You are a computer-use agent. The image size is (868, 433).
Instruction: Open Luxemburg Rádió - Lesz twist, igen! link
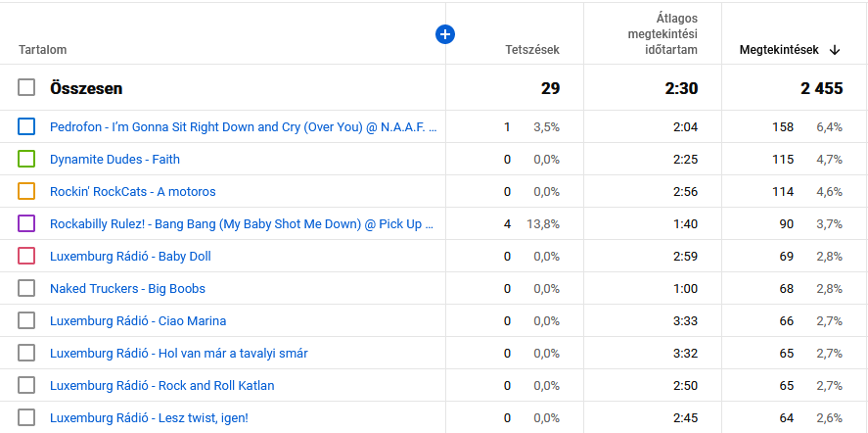coord(149,417)
